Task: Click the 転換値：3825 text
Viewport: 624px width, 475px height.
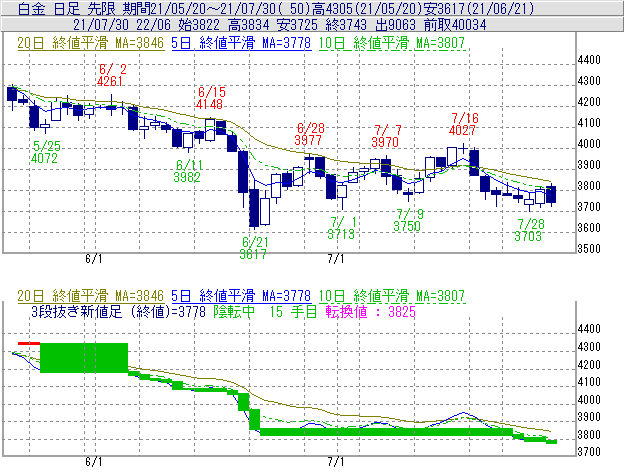Action: (x=371, y=311)
